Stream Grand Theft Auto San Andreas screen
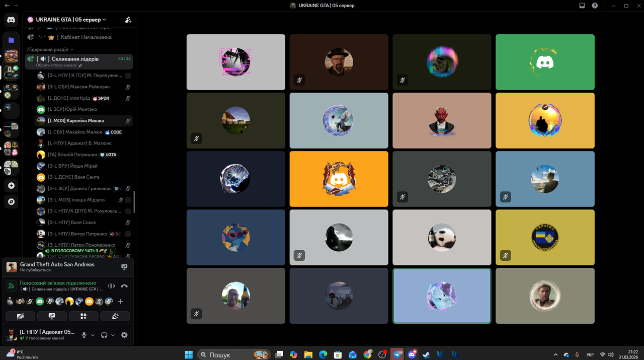The width and height of the screenshot is (644, 360). 124,267
